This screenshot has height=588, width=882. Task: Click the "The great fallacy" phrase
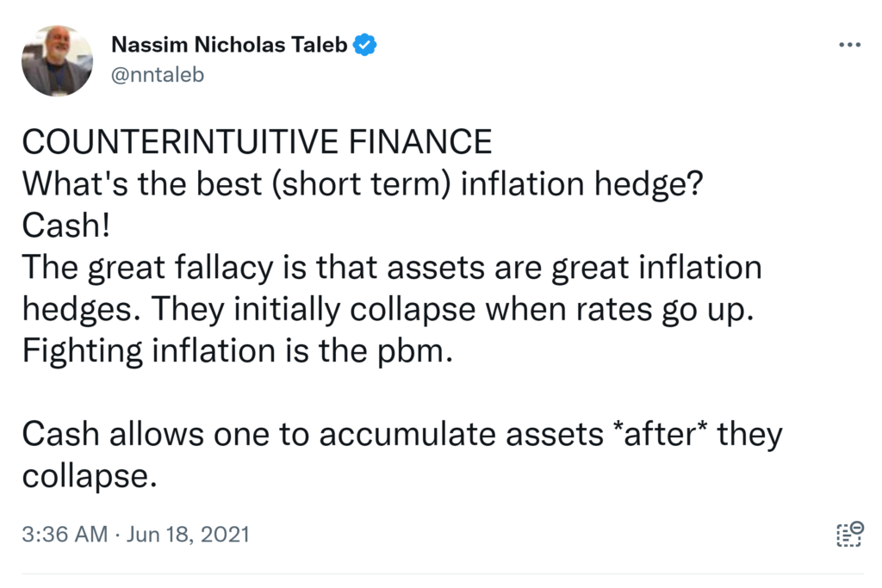click(x=138, y=268)
